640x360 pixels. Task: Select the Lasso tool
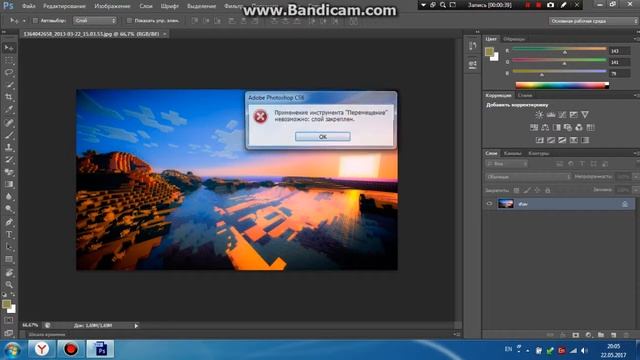[9, 73]
